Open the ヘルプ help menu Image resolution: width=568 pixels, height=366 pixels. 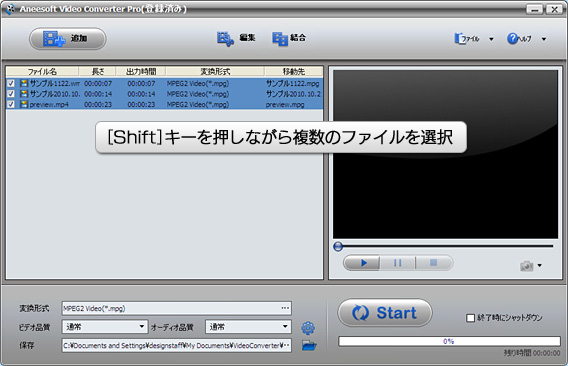[x=526, y=38]
